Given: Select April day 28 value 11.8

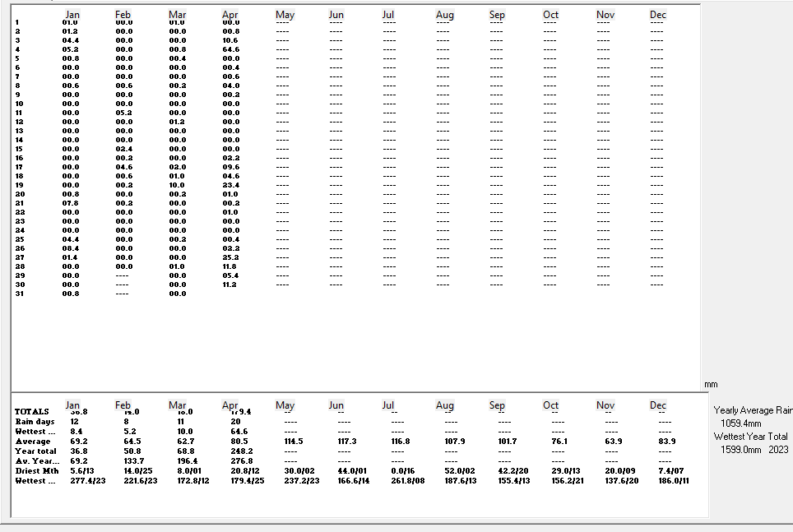Looking at the screenshot, I should [230, 266].
